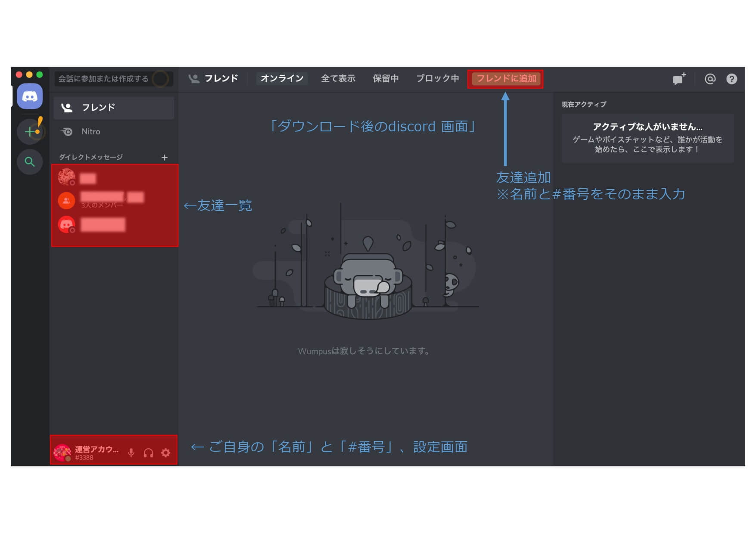Open the group DM with 3人のメンバー
Viewport: 756px width, 534px height.
tap(115, 200)
